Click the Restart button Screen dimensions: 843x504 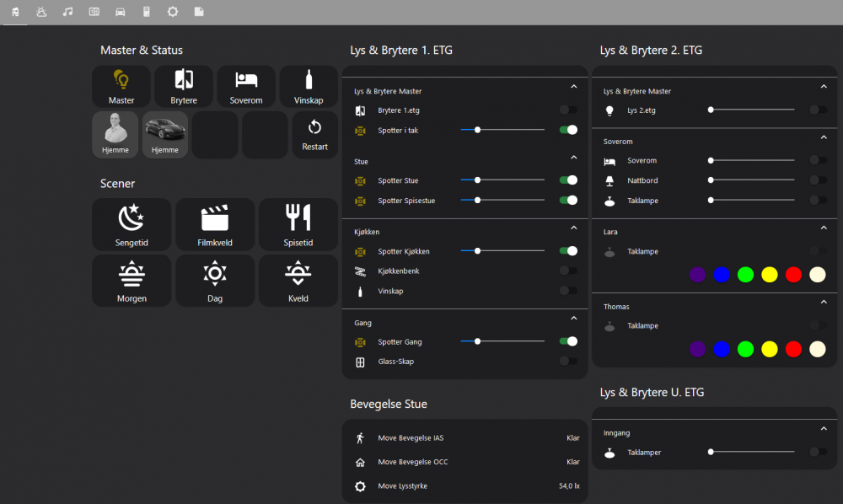(314, 135)
